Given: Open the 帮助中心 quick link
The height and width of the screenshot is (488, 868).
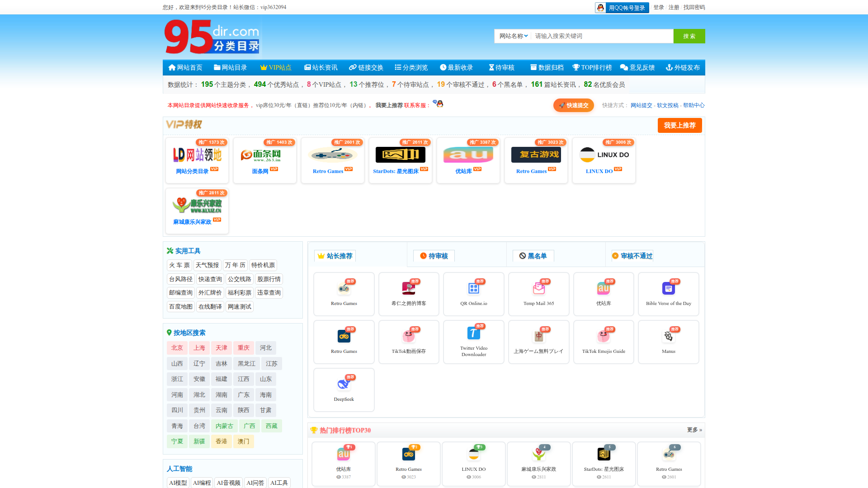Looking at the screenshot, I should tap(694, 105).
